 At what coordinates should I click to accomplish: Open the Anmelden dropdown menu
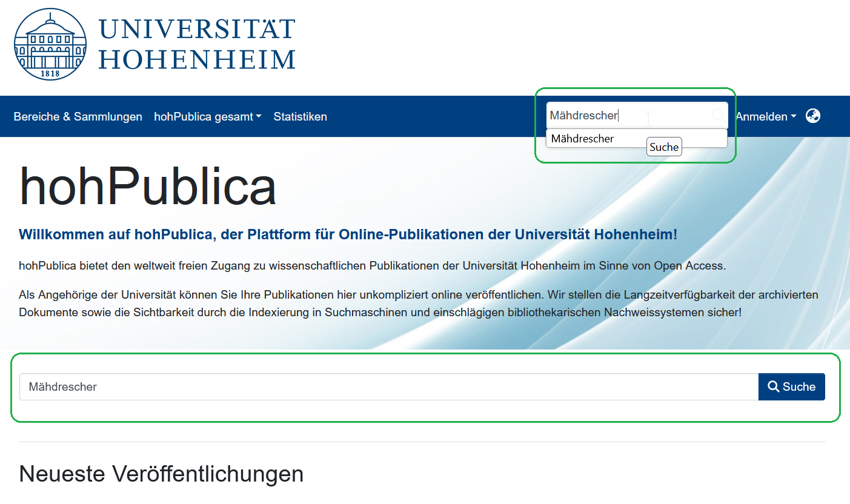tap(766, 116)
